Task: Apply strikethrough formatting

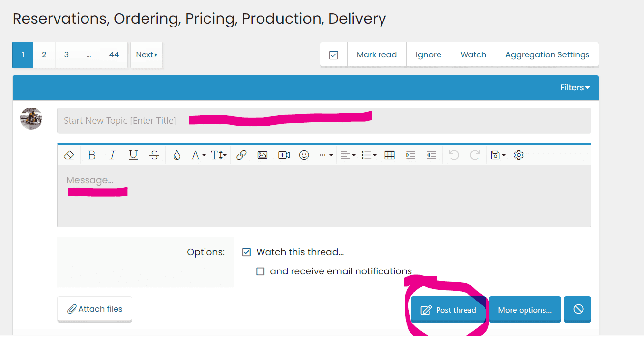Action: pyautogui.click(x=154, y=155)
